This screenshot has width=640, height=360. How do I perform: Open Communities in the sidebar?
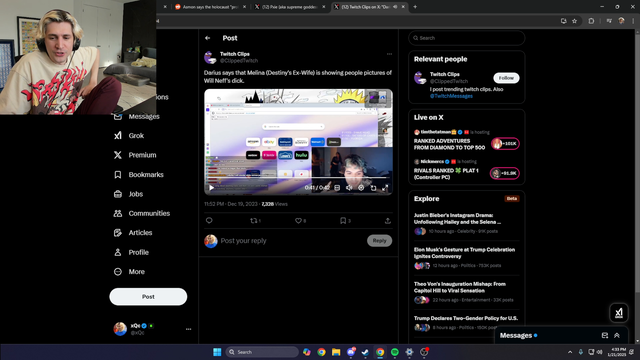pyautogui.click(x=142, y=213)
